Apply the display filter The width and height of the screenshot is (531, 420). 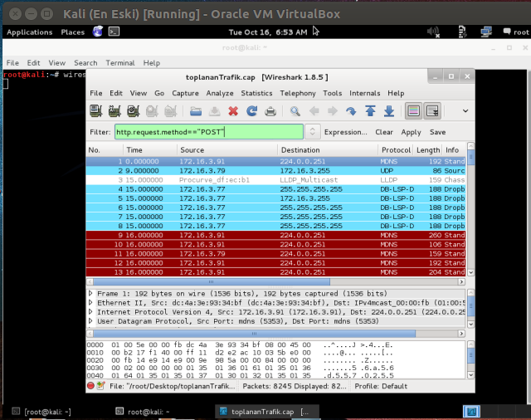point(411,132)
